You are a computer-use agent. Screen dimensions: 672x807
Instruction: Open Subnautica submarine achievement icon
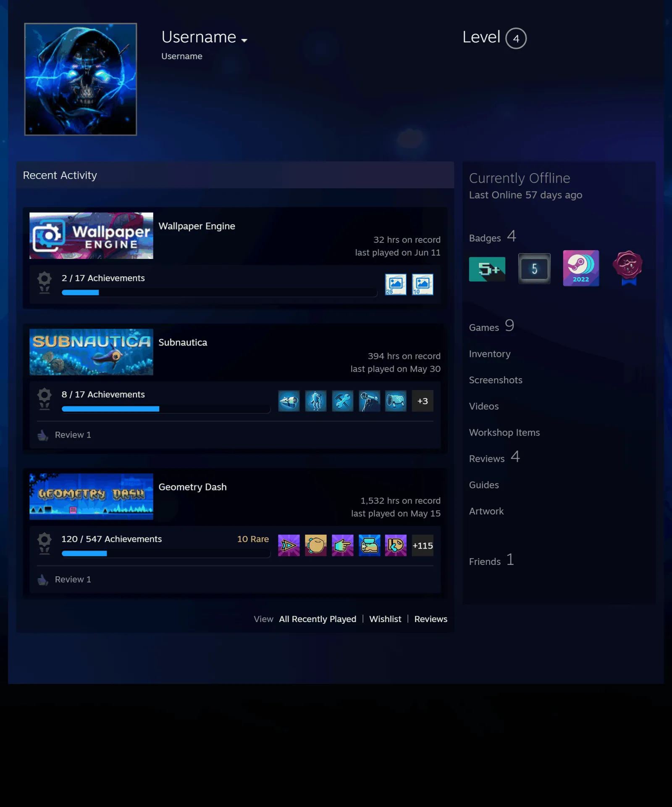[289, 401]
